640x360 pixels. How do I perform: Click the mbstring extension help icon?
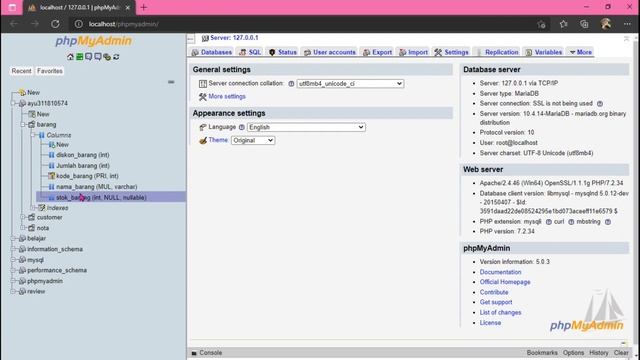tap(608, 222)
